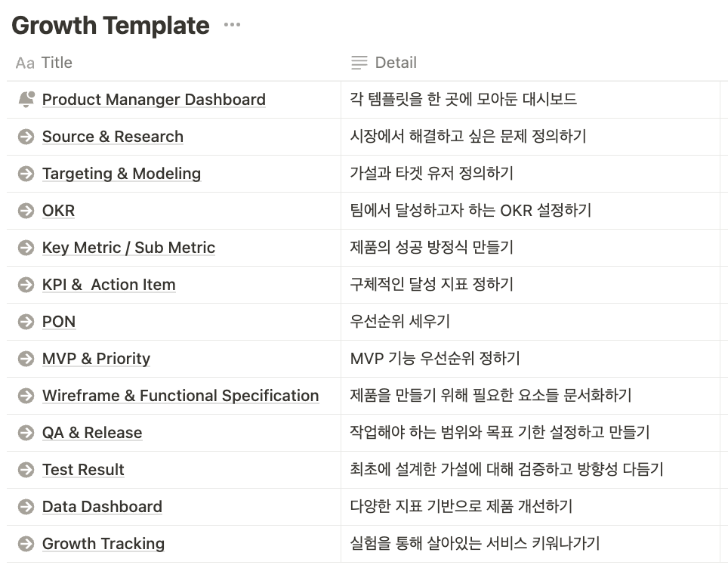Click the arrow icon beside OKR

(x=25, y=211)
